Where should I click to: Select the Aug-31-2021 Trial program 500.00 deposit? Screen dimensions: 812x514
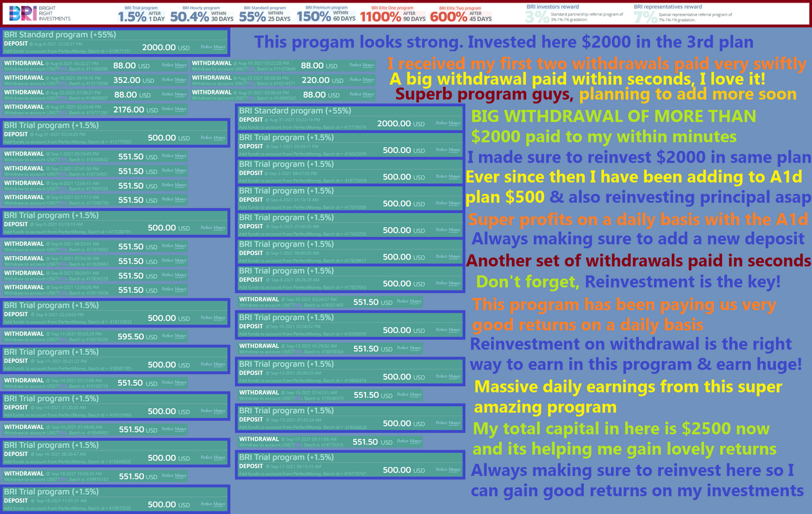coord(116,132)
